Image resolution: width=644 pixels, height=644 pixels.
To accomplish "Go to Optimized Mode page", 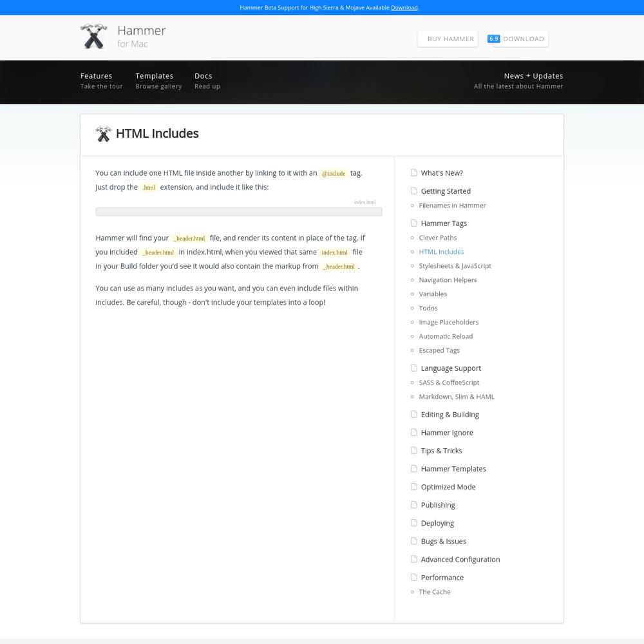I will (x=448, y=487).
